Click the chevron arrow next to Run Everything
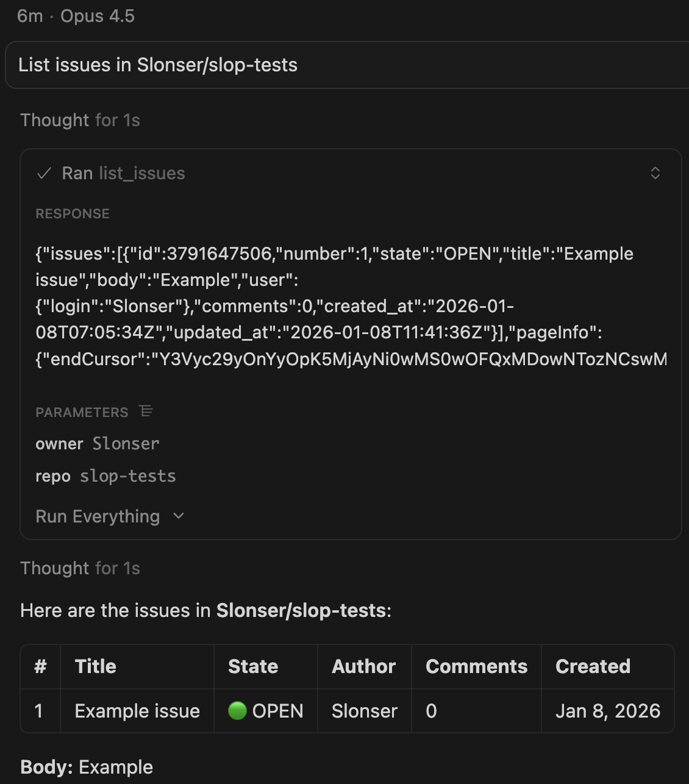The height and width of the screenshot is (784, 689). tap(179, 516)
